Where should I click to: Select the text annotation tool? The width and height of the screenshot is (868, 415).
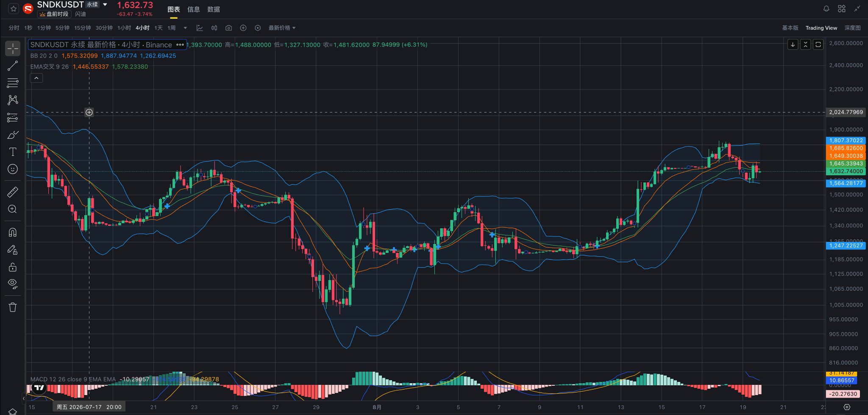[x=13, y=152]
